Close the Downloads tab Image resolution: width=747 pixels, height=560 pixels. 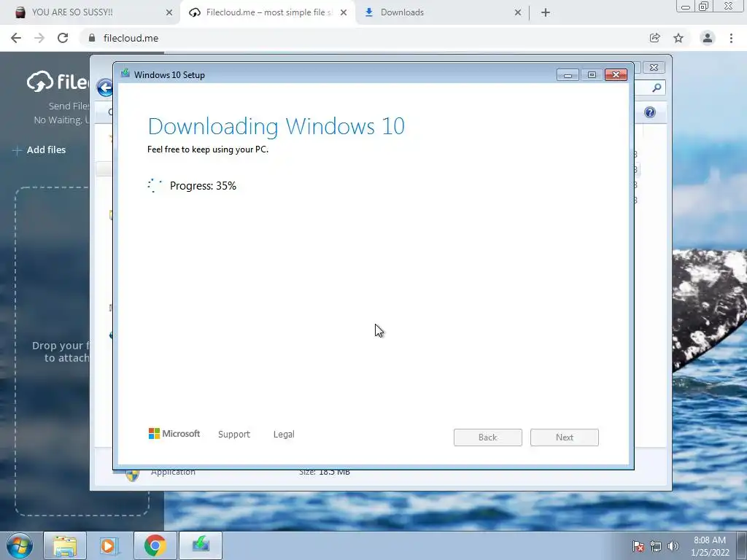pos(518,12)
